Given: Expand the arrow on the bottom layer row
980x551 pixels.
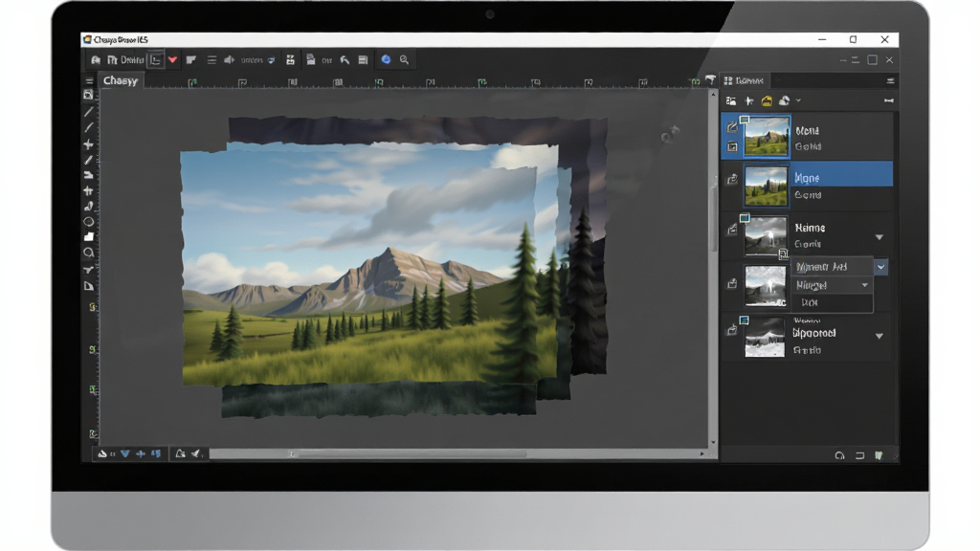Looking at the screenshot, I should 880,336.
